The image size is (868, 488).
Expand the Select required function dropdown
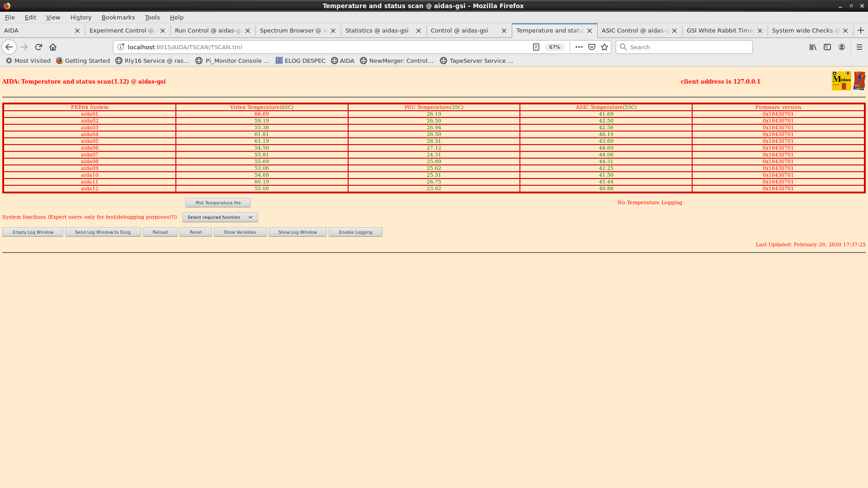pyautogui.click(x=220, y=217)
